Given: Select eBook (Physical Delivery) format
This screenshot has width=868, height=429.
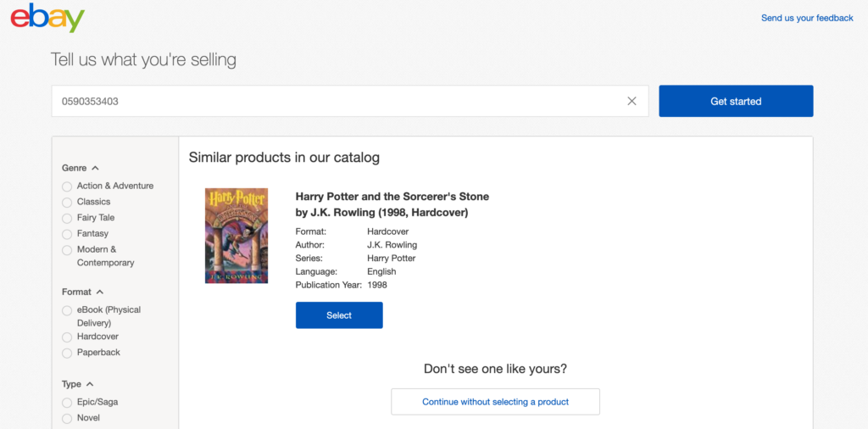Looking at the screenshot, I should coord(67,310).
